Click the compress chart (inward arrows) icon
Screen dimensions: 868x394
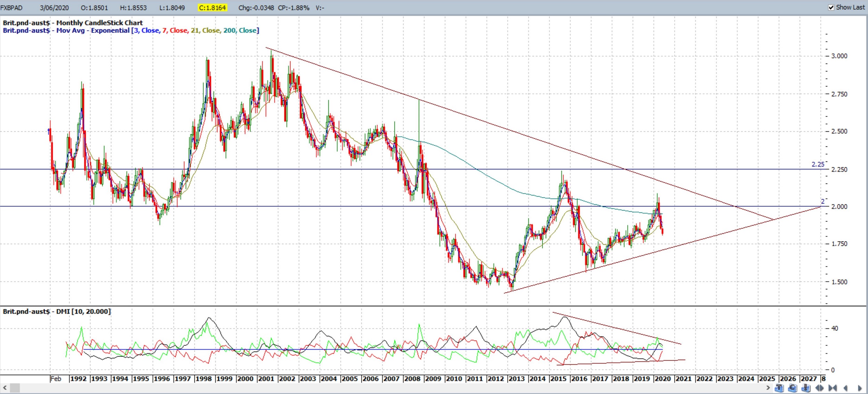833,388
